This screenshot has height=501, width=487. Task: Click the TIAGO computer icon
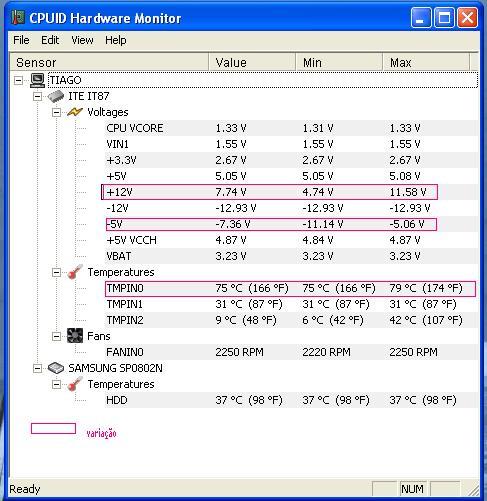[37, 80]
